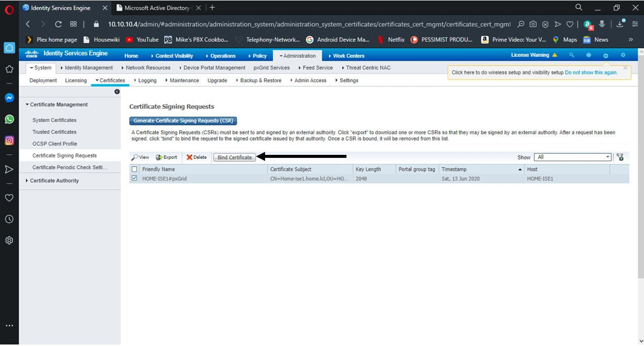Image resolution: width=644 pixels, height=346 pixels.
Task: Switch to Microsoft Active Directory tab
Action: coord(156,8)
